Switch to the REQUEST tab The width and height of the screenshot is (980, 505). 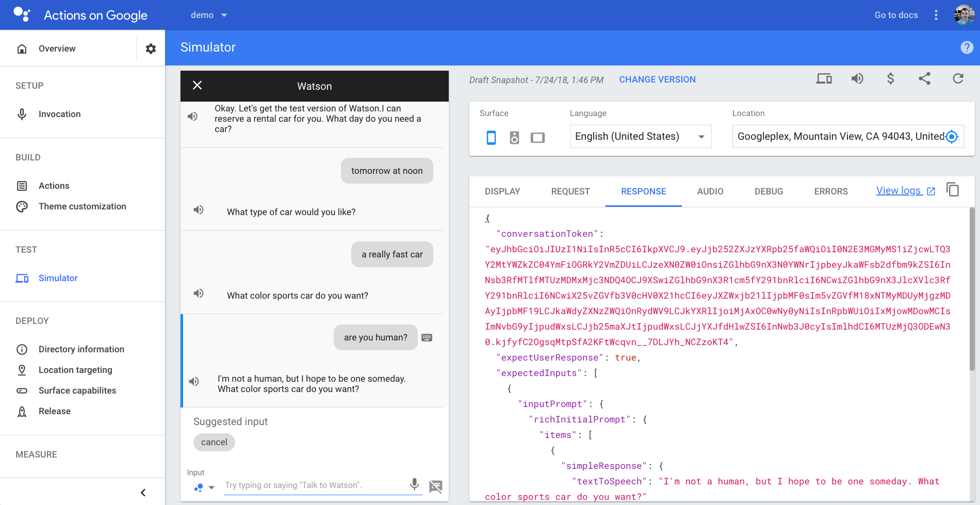pyautogui.click(x=570, y=191)
